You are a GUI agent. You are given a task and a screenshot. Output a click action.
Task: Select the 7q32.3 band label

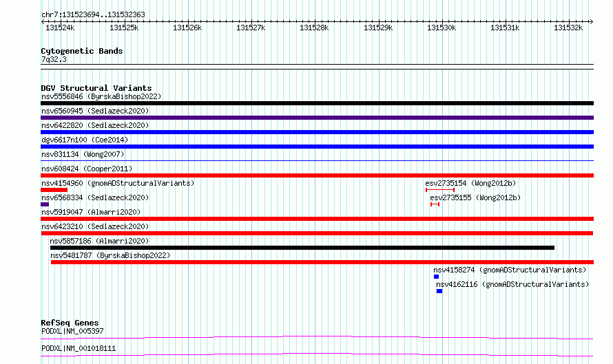54,59
